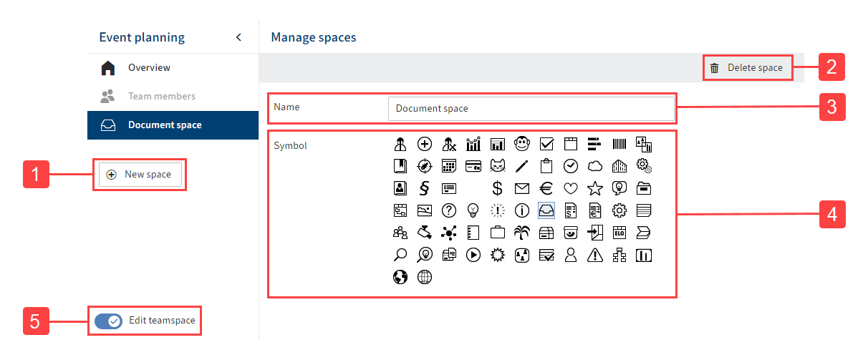Select the surveillance camera symbol
Image resolution: width=868 pixels, height=350 pixels.
425,232
